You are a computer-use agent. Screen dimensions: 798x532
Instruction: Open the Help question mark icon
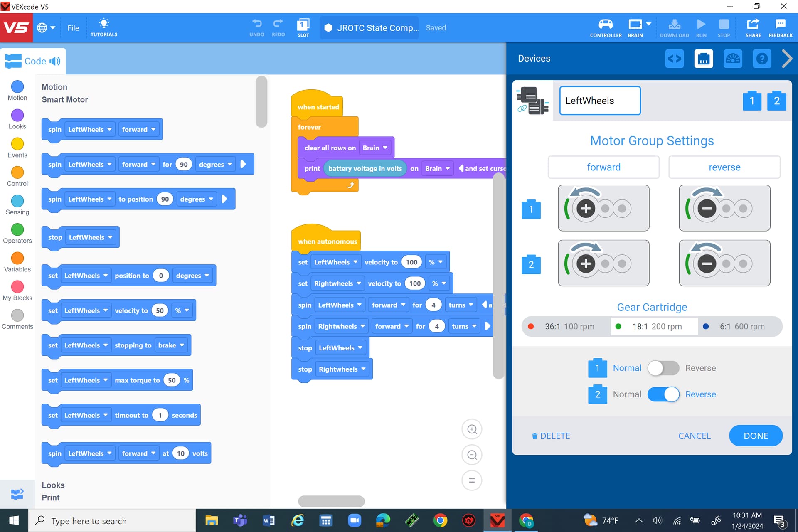(761, 59)
